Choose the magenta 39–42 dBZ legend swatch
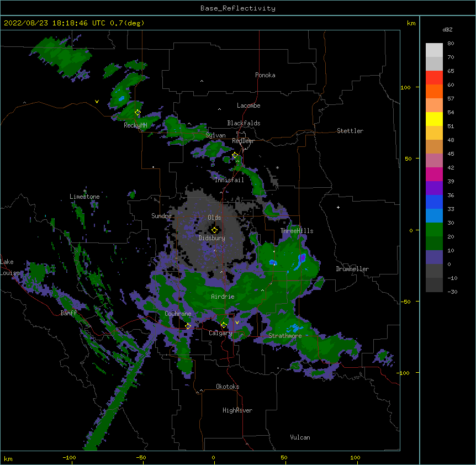 click(x=434, y=174)
